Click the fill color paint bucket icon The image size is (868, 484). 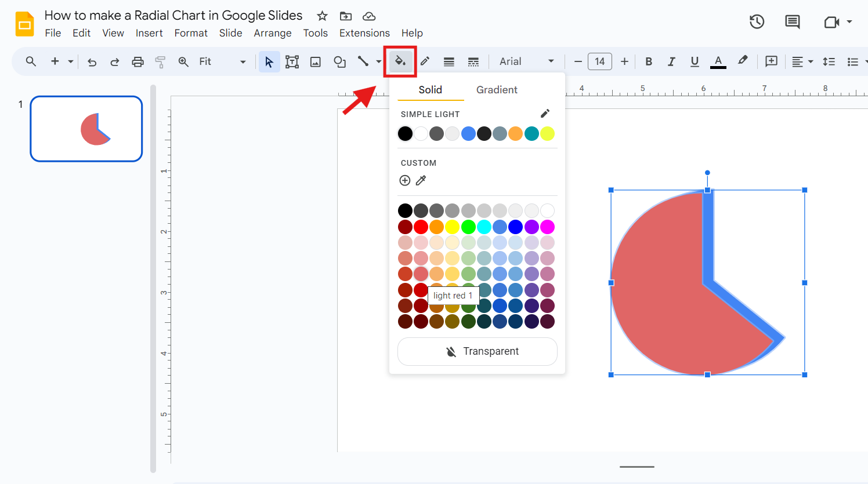point(400,61)
